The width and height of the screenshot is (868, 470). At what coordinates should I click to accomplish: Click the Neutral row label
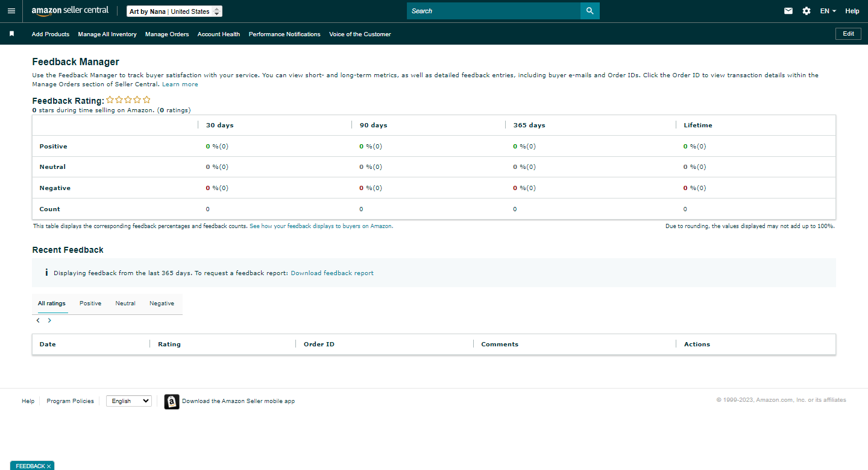pyautogui.click(x=52, y=167)
